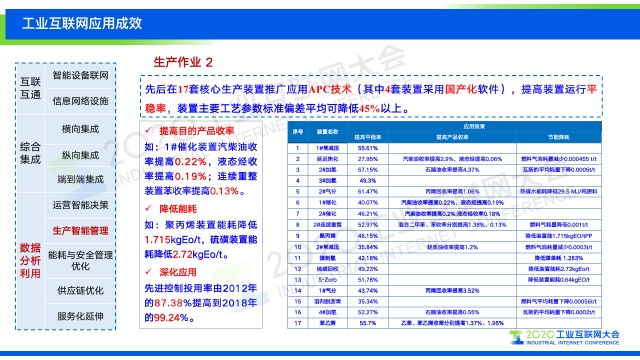Open 能耗与安全管理优化 sidebar item
Viewport: 640px width, 360px height.
tap(80, 260)
